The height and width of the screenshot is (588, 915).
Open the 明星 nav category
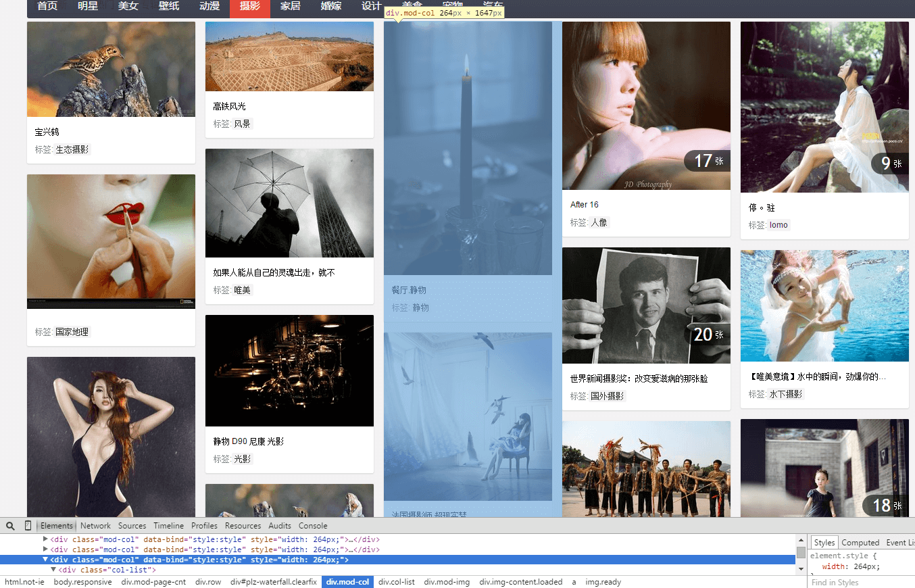tap(88, 6)
